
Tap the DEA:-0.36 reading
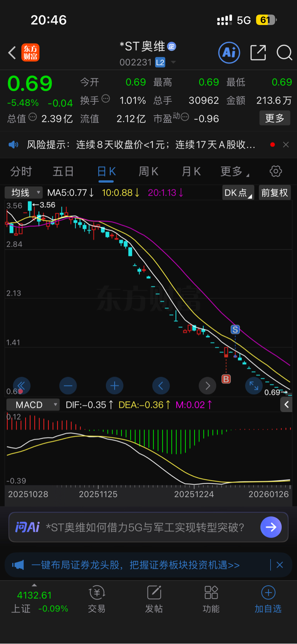tap(144, 405)
